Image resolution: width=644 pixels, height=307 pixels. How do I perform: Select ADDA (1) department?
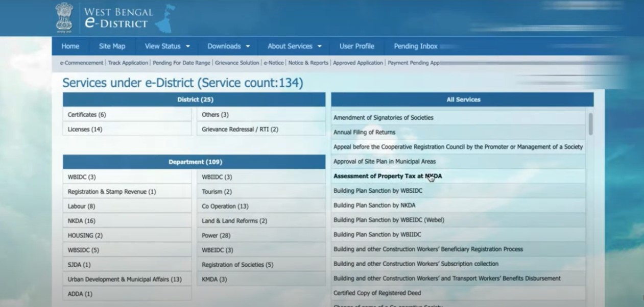tap(127, 294)
